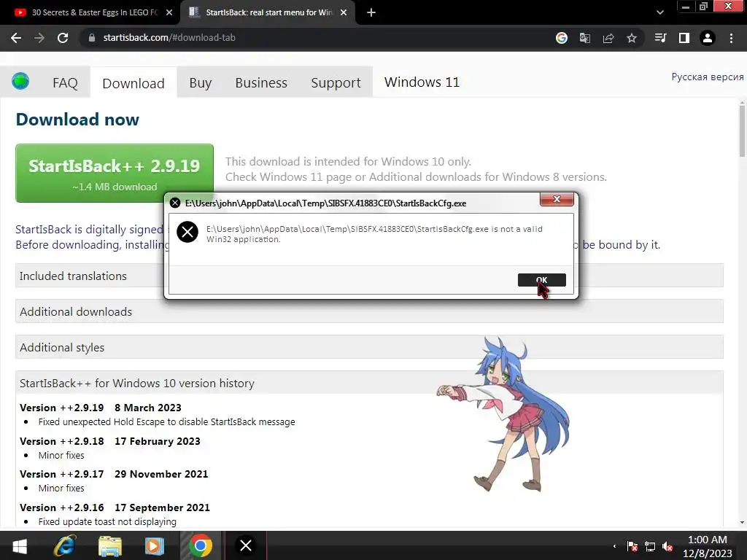Click the Translate page icon

pyautogui.click(x=584, y=38)
